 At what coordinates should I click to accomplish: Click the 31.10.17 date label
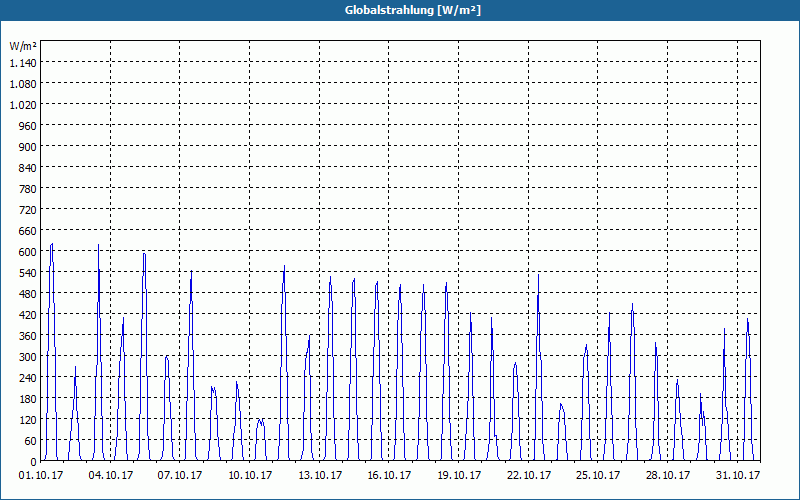coord(738,476)
